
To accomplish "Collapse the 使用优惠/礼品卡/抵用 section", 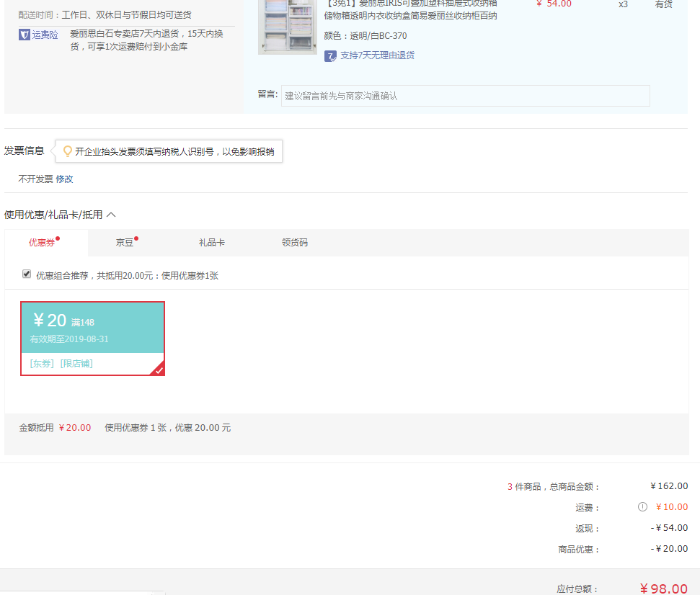I will tap(111, 215).
